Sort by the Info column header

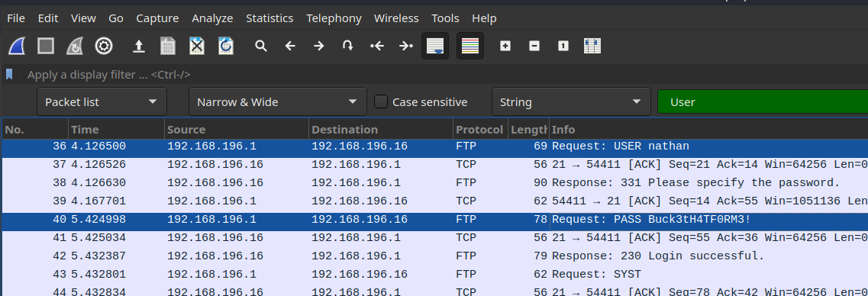[x=708, y=130]
